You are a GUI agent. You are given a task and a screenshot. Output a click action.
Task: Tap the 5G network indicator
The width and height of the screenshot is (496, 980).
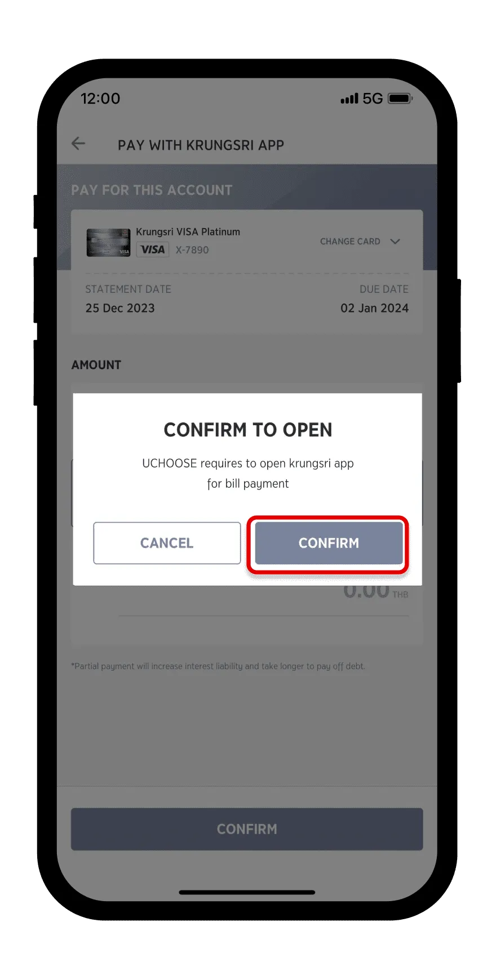[373, 99]
